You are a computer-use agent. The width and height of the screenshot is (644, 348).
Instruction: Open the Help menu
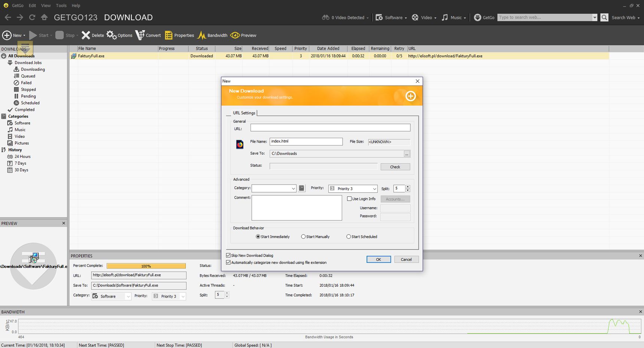pos(76,5)
